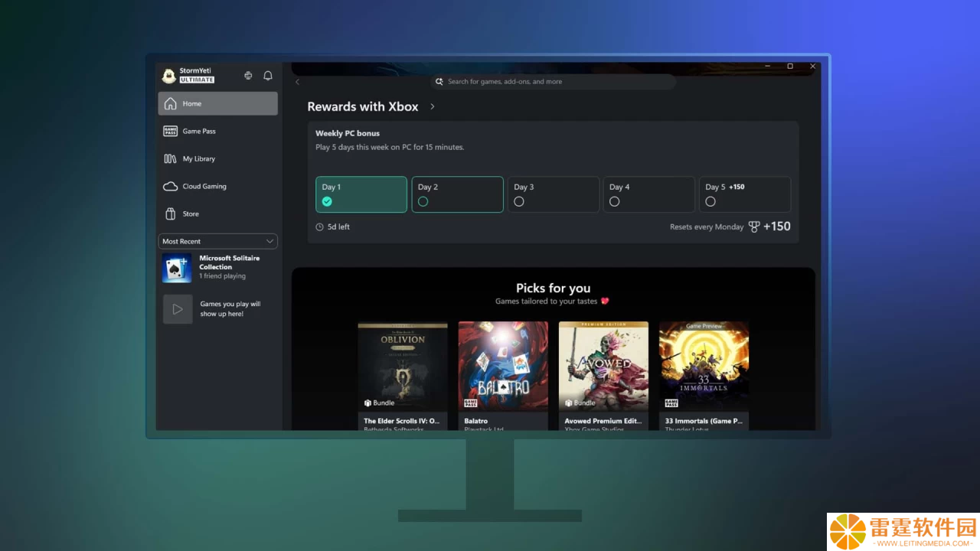This screenshot has height=551, width=980.
Task: Open The Elder Scrolls IV Oblivion cover
Action: point(403,367)
